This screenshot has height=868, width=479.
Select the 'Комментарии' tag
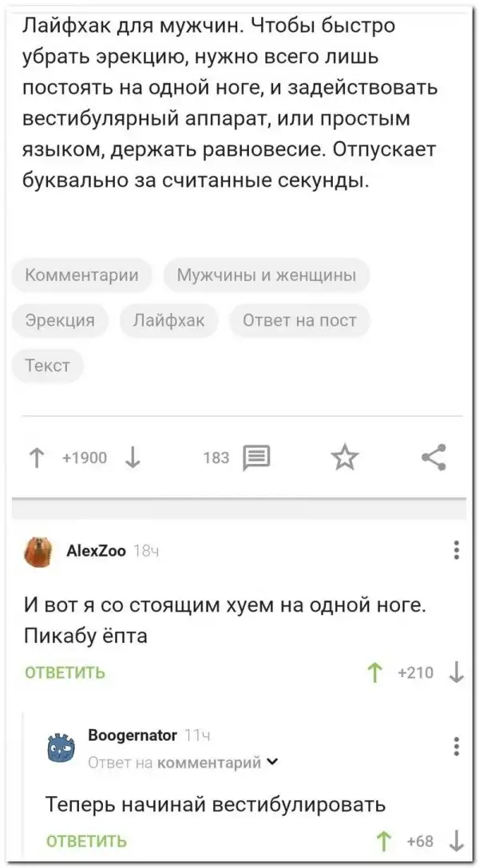(x=81, y=275)
